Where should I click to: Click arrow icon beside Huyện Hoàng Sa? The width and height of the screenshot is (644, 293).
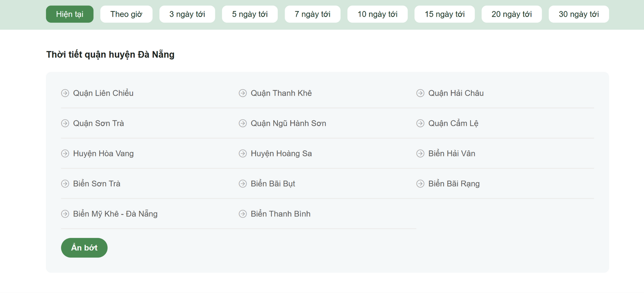pyautogui.click(x=243, y=153)
